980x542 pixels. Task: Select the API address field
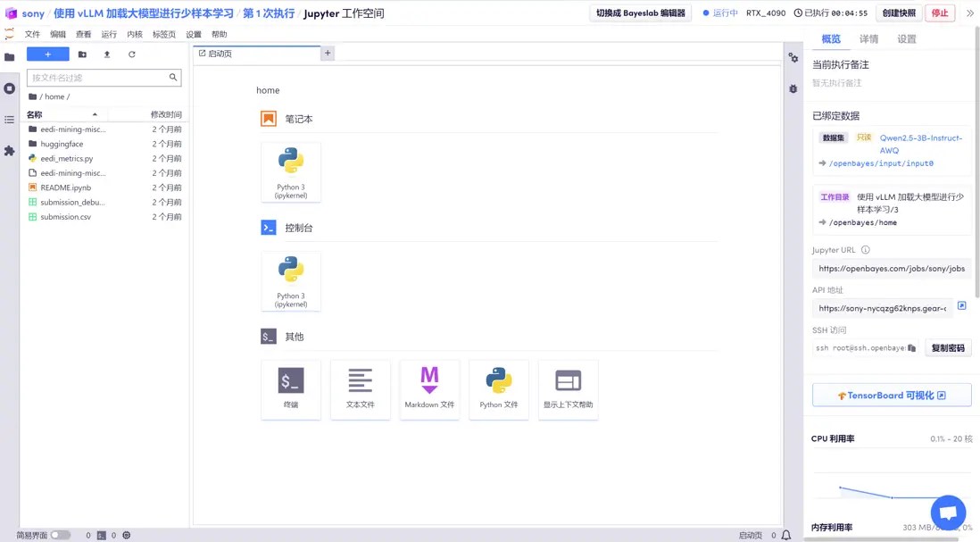coord(883,308)
